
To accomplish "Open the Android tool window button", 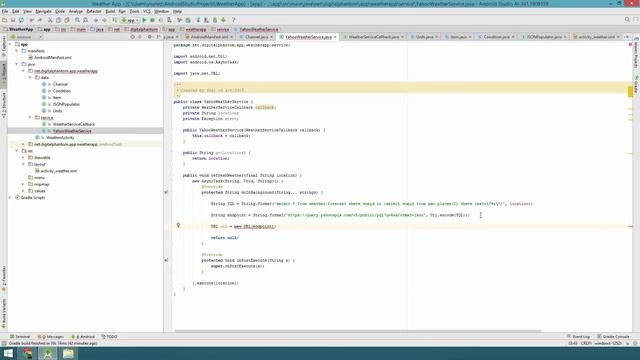I will point(83,337).
